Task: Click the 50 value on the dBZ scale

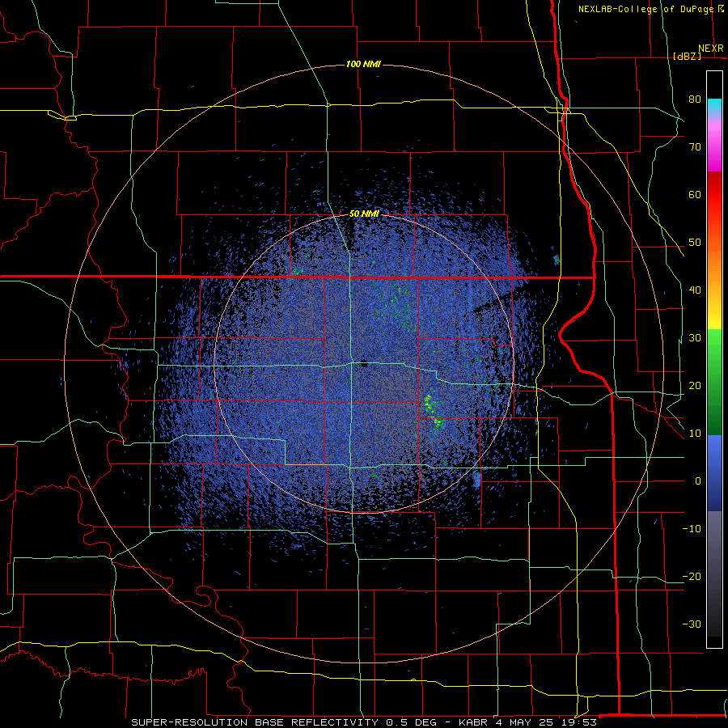Action: point(695,243)
